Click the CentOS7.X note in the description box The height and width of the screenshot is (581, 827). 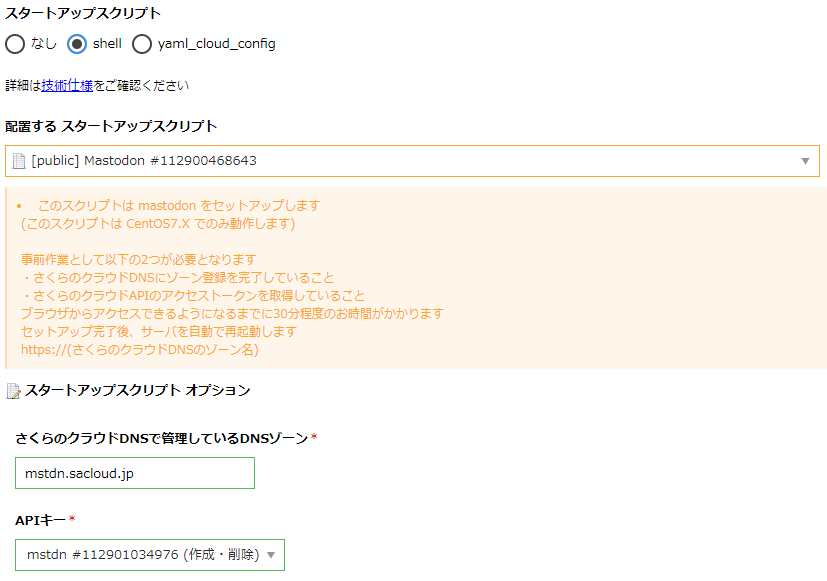(x=158, y=224)
